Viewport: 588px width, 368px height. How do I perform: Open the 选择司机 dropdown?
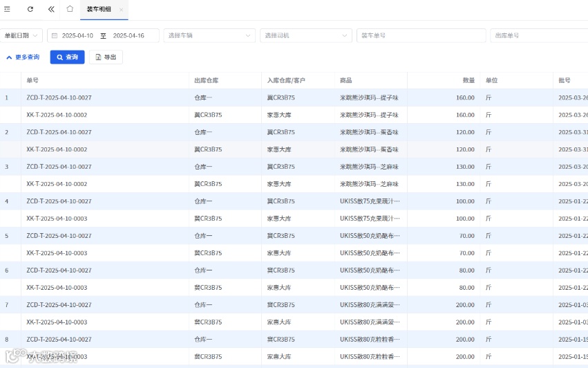click(306, 36)
